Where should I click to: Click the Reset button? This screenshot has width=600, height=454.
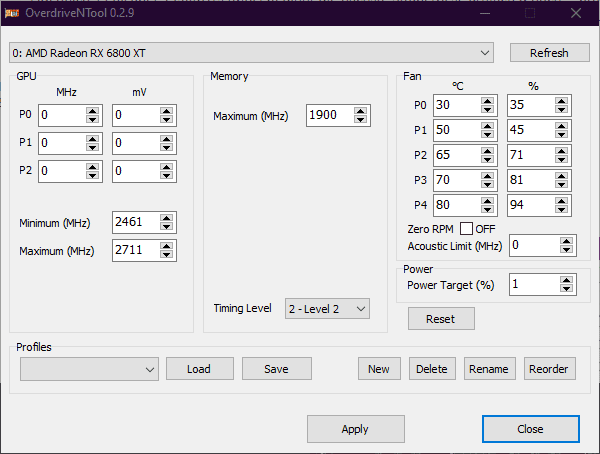tap(441, 318)
